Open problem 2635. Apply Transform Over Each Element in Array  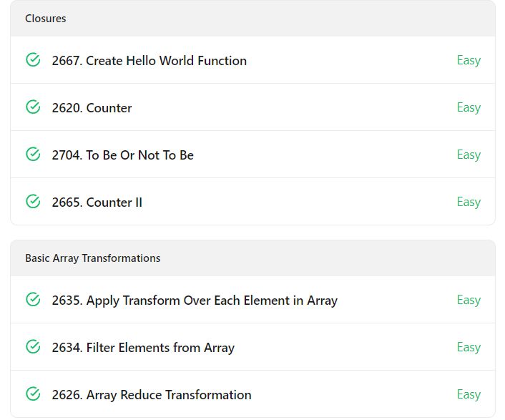coord(195,301)
